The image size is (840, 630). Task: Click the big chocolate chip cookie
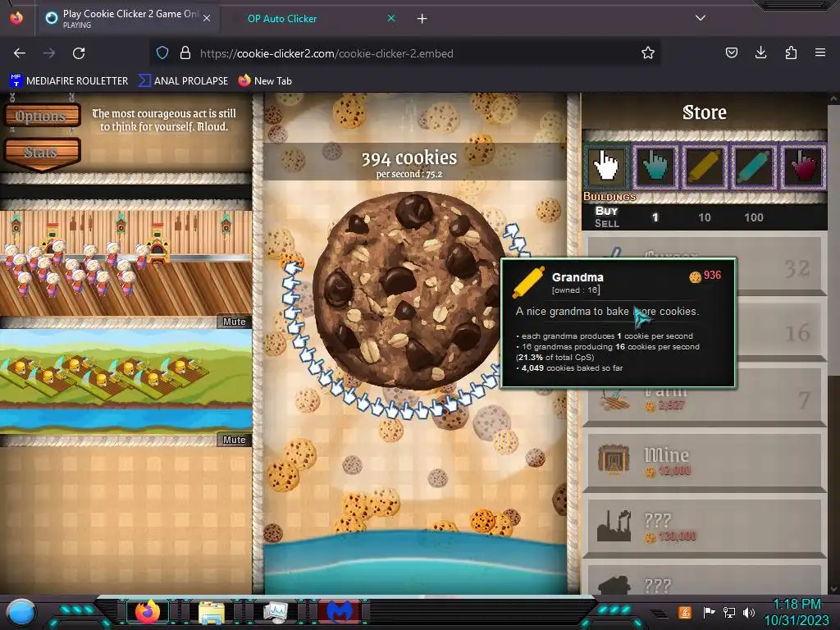coord(410,290)
